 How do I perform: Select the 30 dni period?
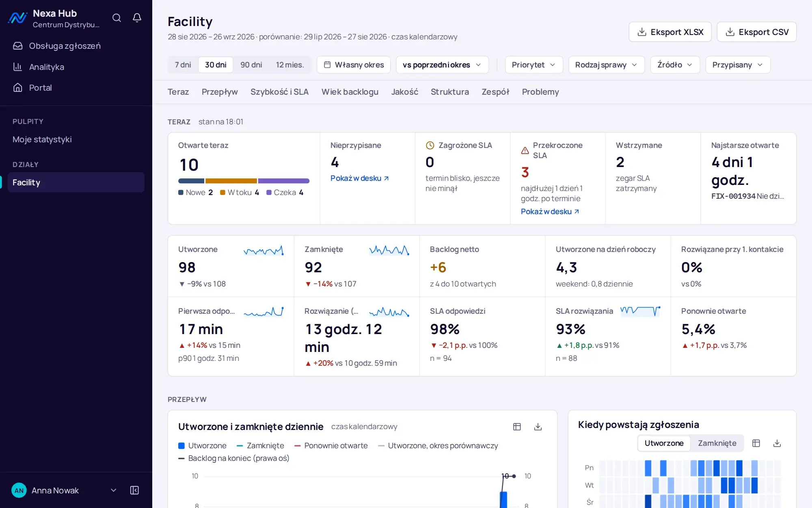point(216,65)
